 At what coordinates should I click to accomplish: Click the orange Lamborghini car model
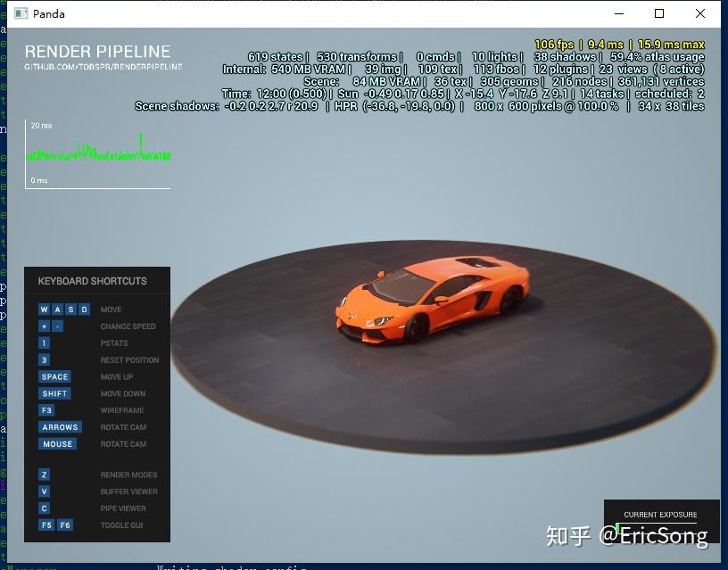click(433, 299)
